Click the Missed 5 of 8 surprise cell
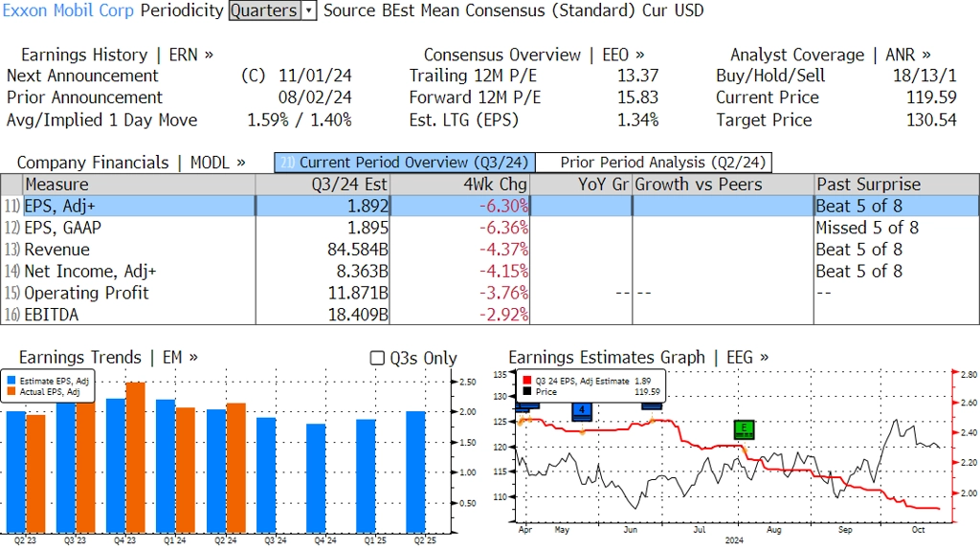 (867, 228)
